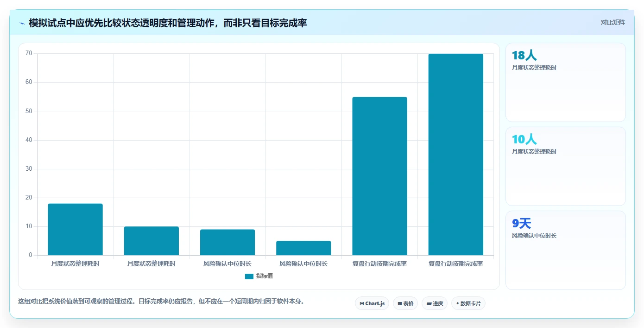Click the tallest bar reaching 70

pyautogui.click(x=455, y=154)
